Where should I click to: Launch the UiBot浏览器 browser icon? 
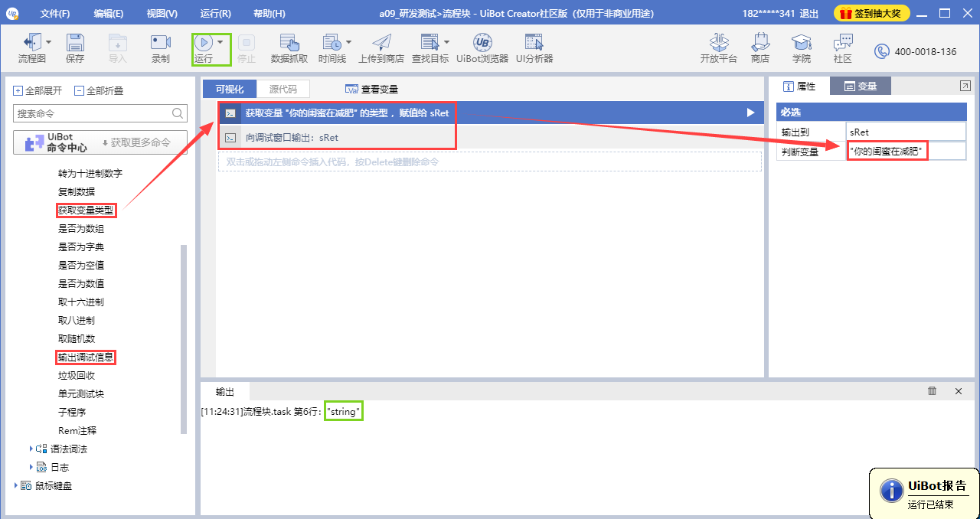coord(482,47)
